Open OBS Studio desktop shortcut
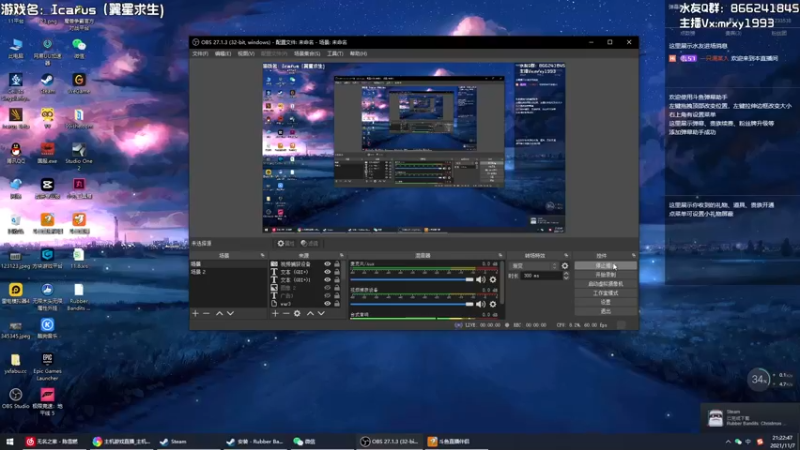Screen dimensions: 800x450 pyautogui.click(x=15, y=398)
